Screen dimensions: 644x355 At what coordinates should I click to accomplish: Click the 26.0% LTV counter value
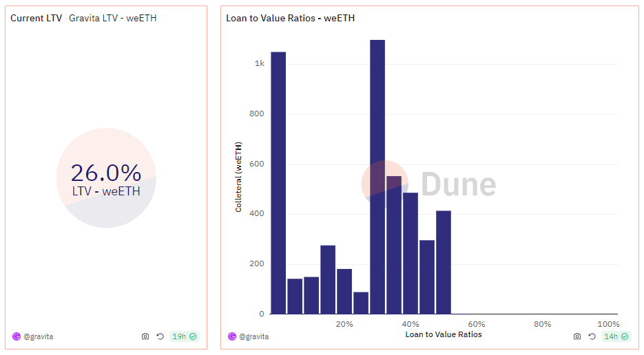[x=106, y=172]
